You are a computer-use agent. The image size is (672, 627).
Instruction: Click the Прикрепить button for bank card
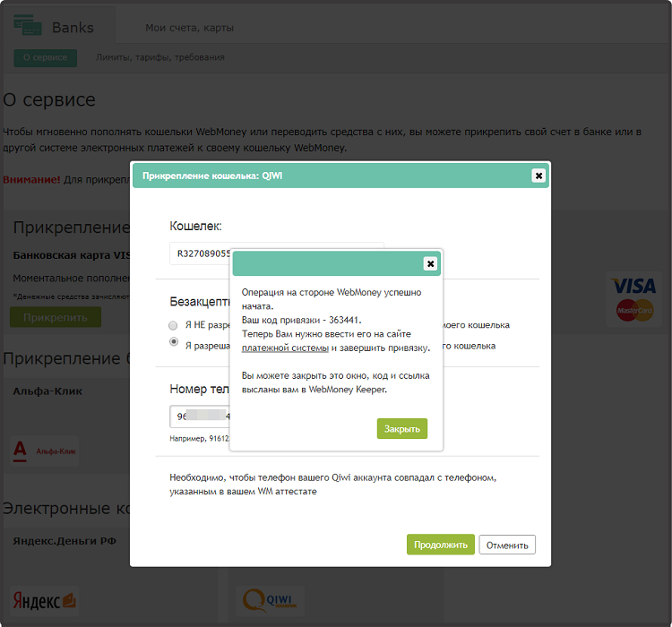click(x=56, y=317)
